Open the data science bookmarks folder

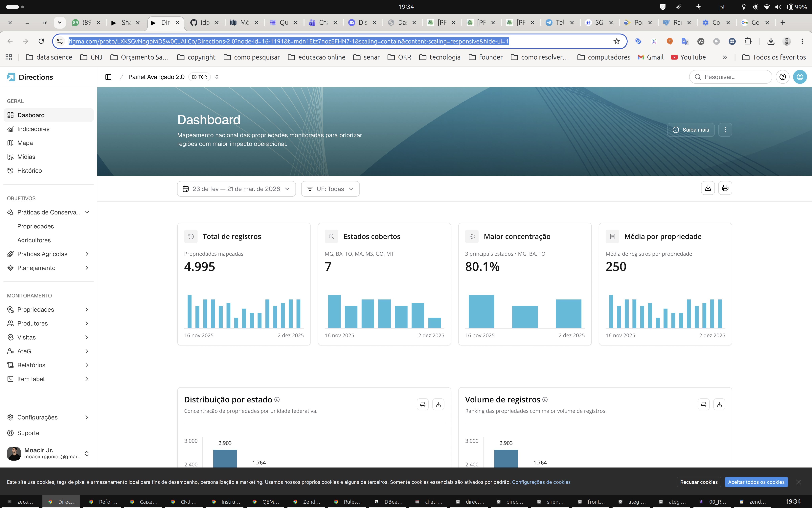coord(49,57)
